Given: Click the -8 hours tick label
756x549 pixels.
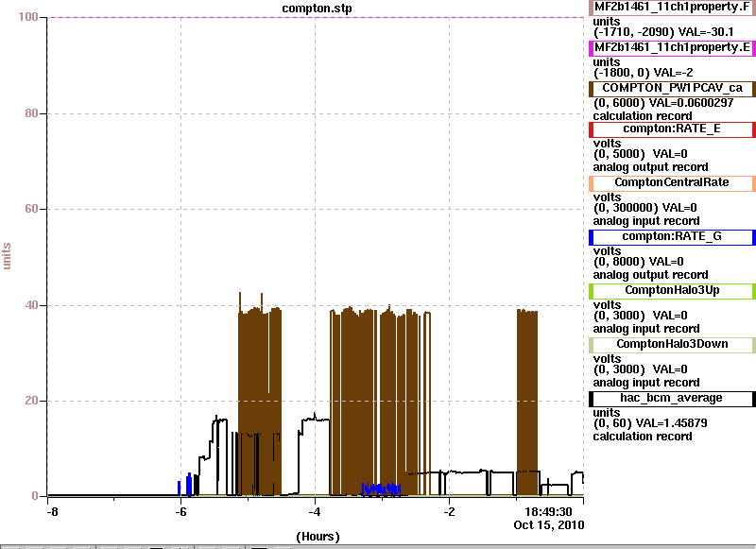Looking at the screenshot, I should [x=53, y=512].
